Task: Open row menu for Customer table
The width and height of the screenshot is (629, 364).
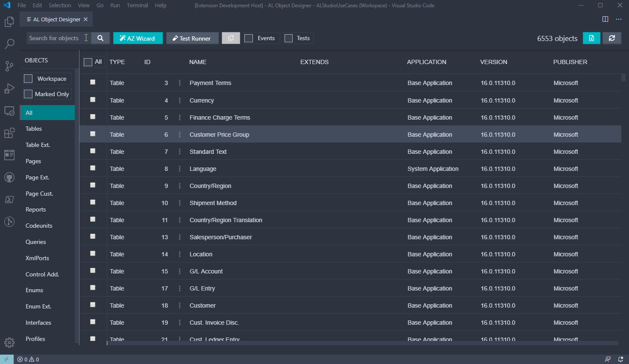Action: pyautogui.click(x=179, y=305)
